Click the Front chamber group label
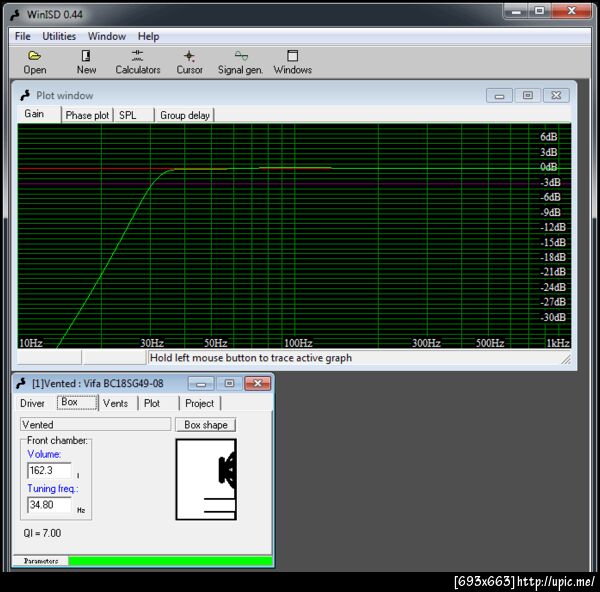Viewport: 600px width, 592px height. [x=57, y=440]
